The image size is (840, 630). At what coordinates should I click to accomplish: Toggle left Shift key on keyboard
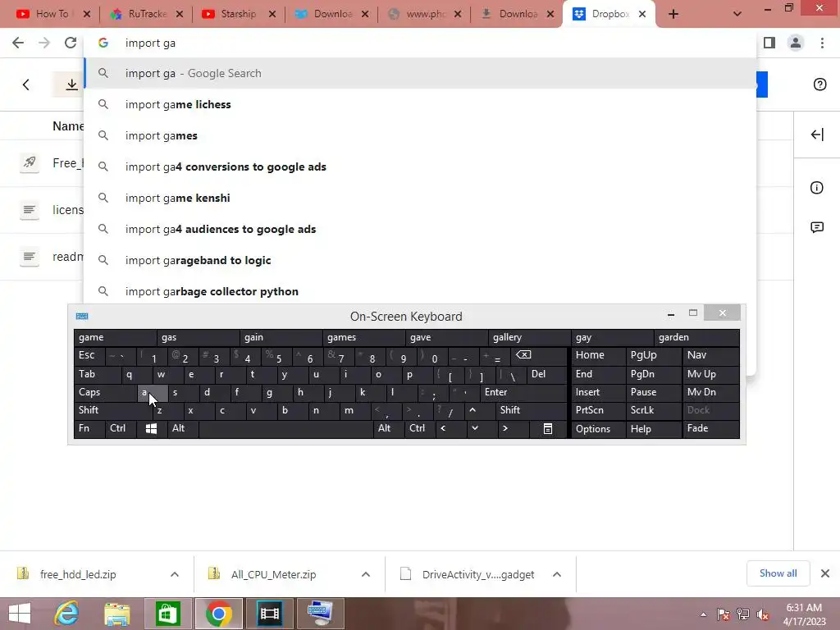(x=113, y=410)
